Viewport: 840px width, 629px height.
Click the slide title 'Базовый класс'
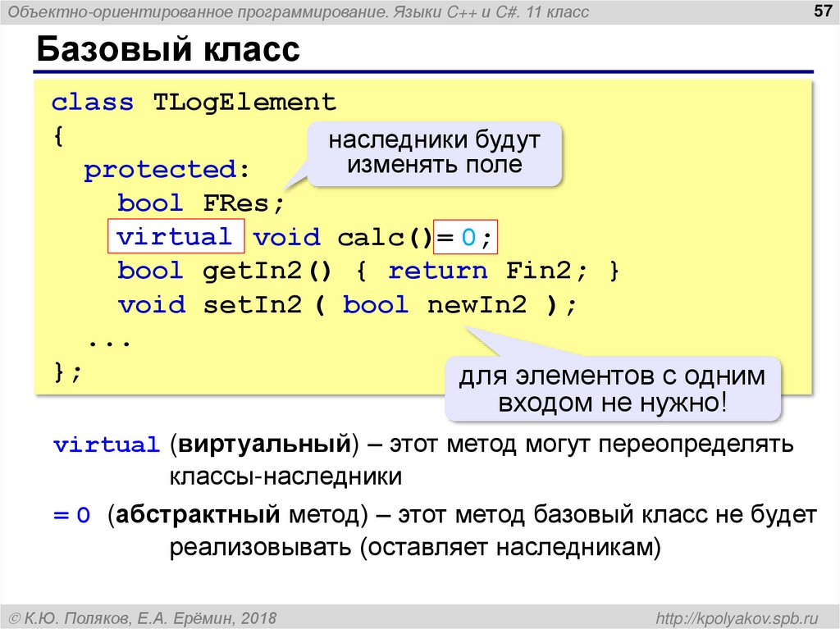pos(168,49)
